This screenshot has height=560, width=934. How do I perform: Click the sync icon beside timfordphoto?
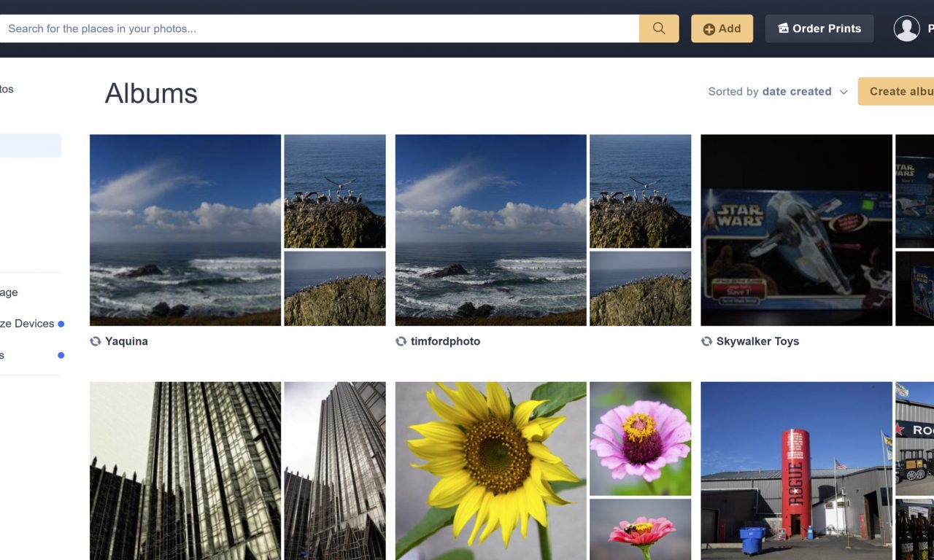pos(401,341)
